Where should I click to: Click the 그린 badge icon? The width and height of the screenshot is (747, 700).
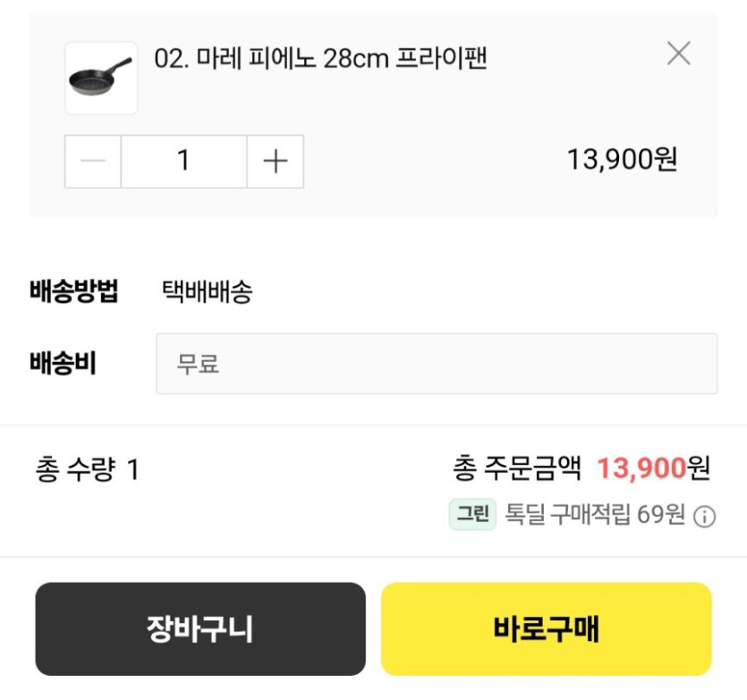coord(472,515)
